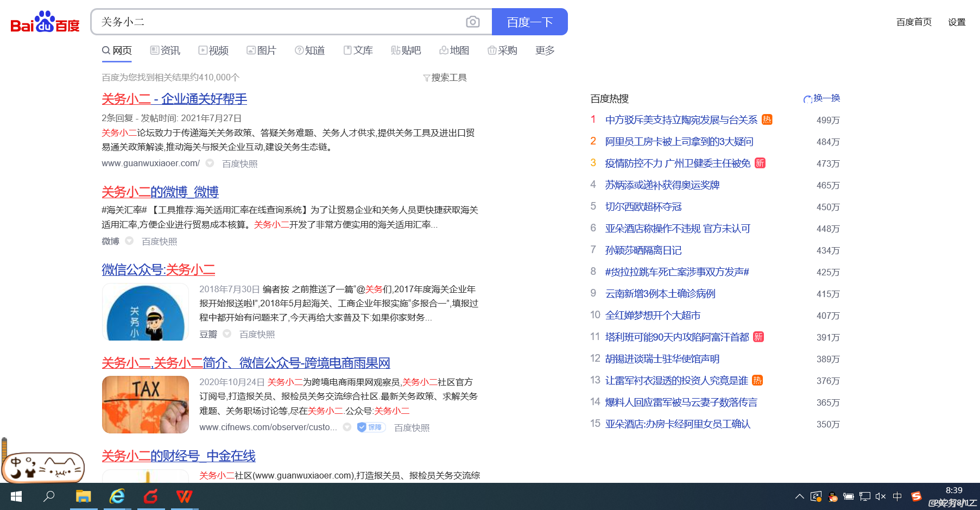Open result 微信公众号:关务小二
Image resolution: width=980 pixels, height=510 pixels.
click(x=159, y=269)
